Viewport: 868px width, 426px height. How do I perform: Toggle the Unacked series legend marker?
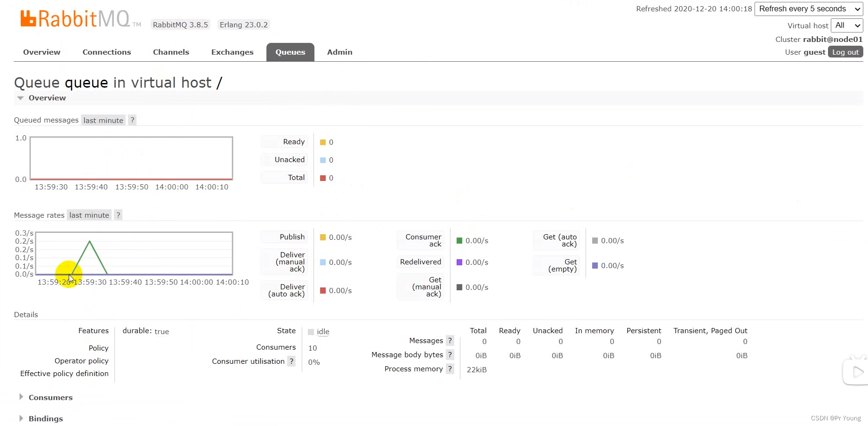point(323,159)
